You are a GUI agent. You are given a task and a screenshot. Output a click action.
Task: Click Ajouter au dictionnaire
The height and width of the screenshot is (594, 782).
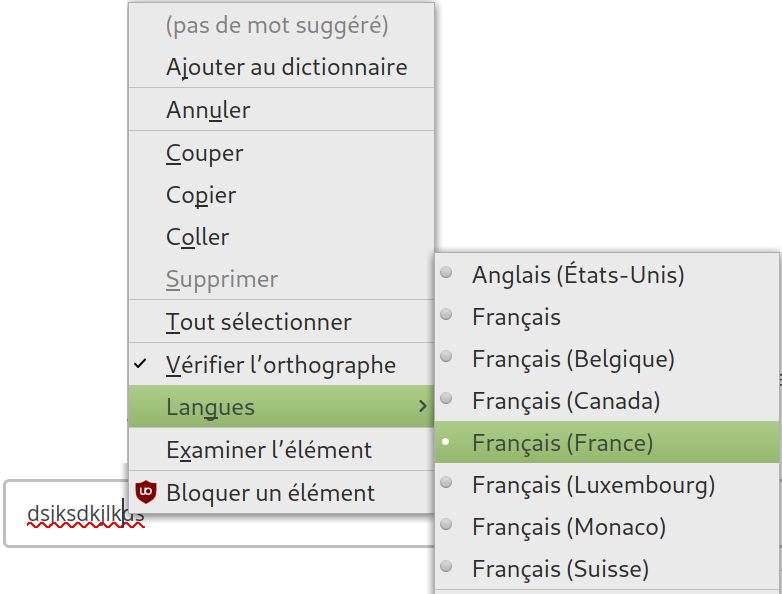coord(286,68)
